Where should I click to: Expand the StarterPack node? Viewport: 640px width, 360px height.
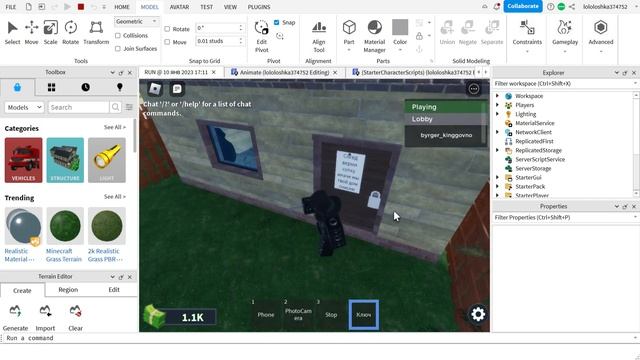[x=497, y=187]
